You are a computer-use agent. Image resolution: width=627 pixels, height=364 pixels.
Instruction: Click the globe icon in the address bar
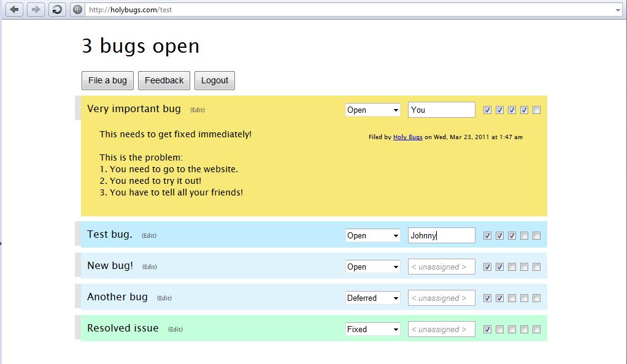77,9
